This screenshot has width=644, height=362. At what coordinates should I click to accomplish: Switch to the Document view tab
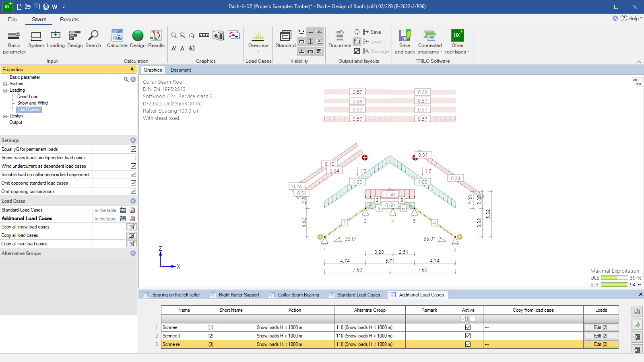[181, 70]
